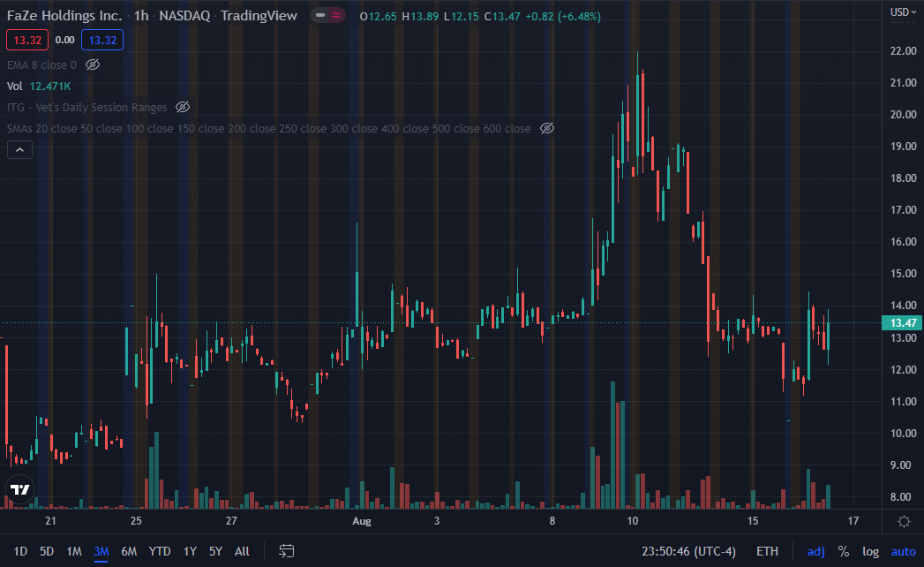Toggle auto scale mode

click(903, 551)
